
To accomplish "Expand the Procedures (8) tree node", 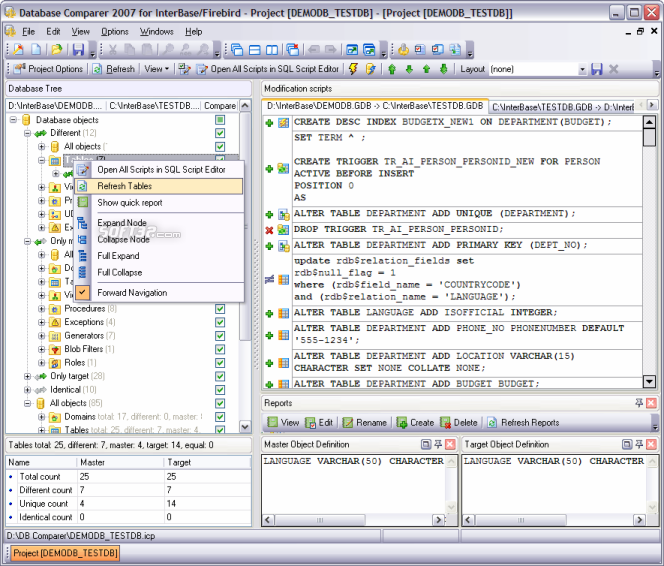I will (x=42, y=309).
